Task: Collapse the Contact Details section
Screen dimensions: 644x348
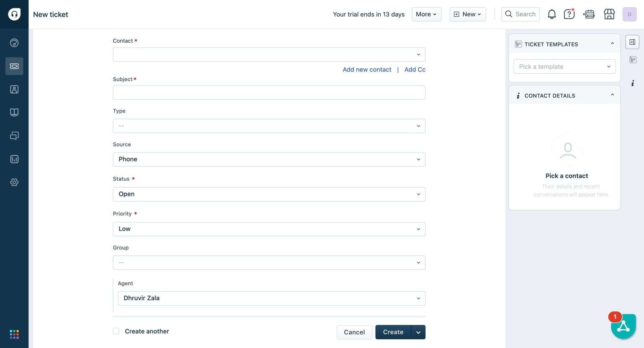Action: (612, 94)
